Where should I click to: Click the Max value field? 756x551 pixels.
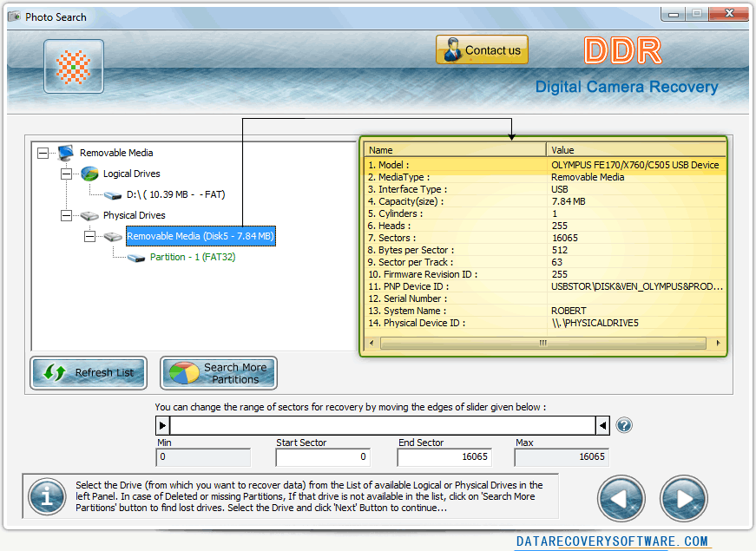pyautogui.click(x=562, y=457)
